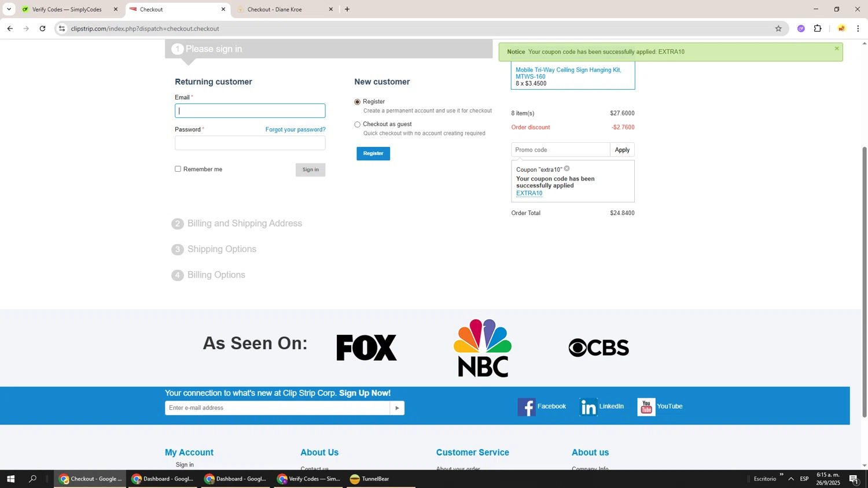Bookmark this page with the star icon
This screenshot has height=488, width=868.
(x=778, y=28)
